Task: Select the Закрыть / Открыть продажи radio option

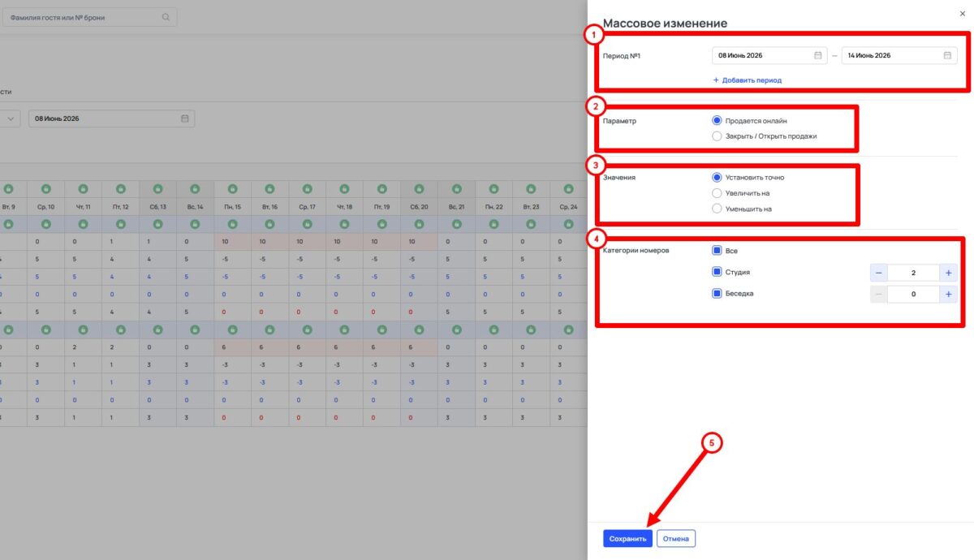Action: [x=717, y=136]
